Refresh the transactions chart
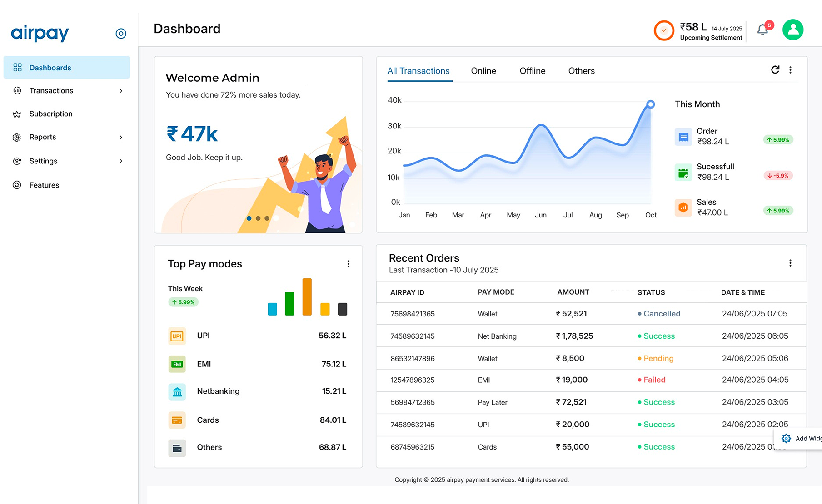The width and height of the screenshot is (822, 504). coord(775,69)
